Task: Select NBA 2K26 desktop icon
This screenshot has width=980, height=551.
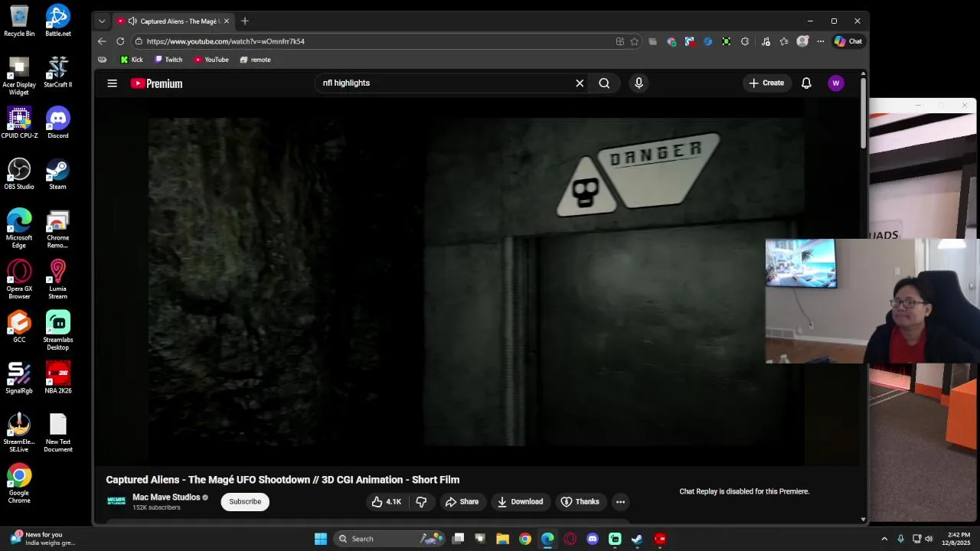Action: pos(58,377)
